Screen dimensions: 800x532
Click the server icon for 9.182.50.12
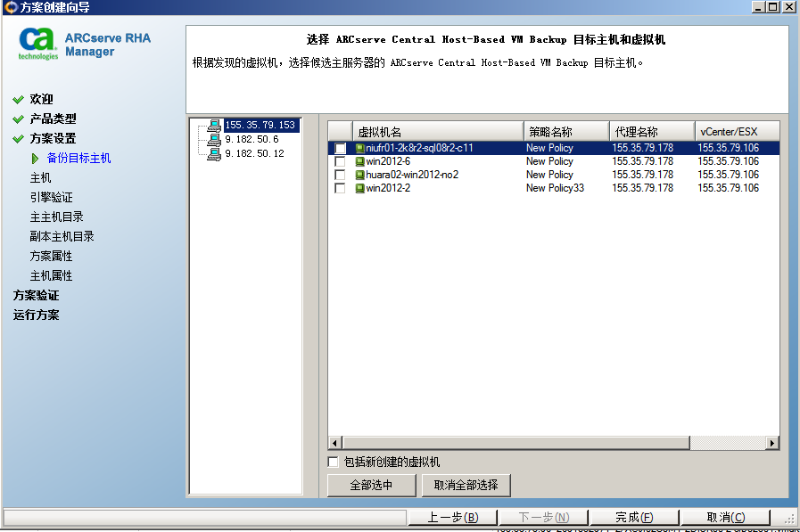click(x=214, y=153)
